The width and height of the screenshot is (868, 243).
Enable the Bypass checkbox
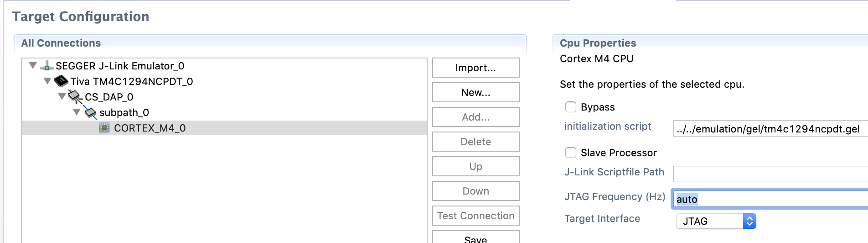[x=571, y=107]
